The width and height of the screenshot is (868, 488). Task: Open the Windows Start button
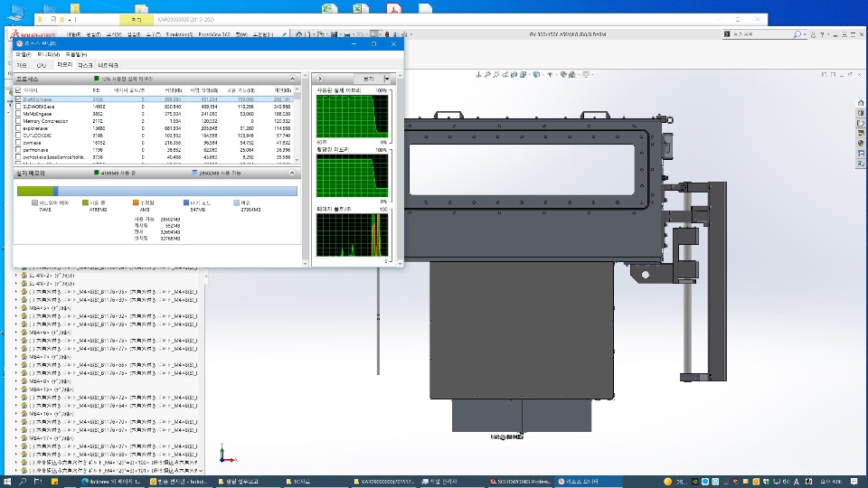click(x=5, y=481)
